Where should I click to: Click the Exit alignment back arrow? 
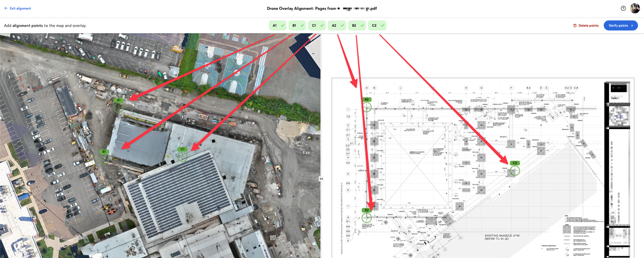point(6,8)
